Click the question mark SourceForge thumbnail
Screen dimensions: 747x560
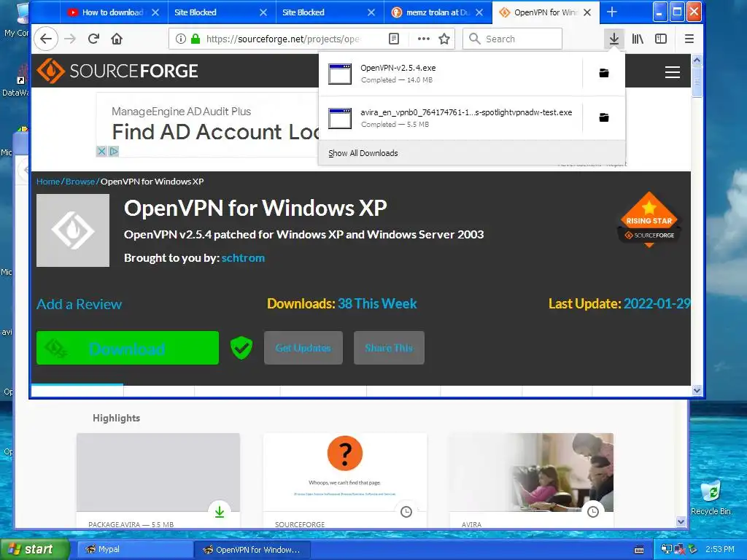pos(345,472)
